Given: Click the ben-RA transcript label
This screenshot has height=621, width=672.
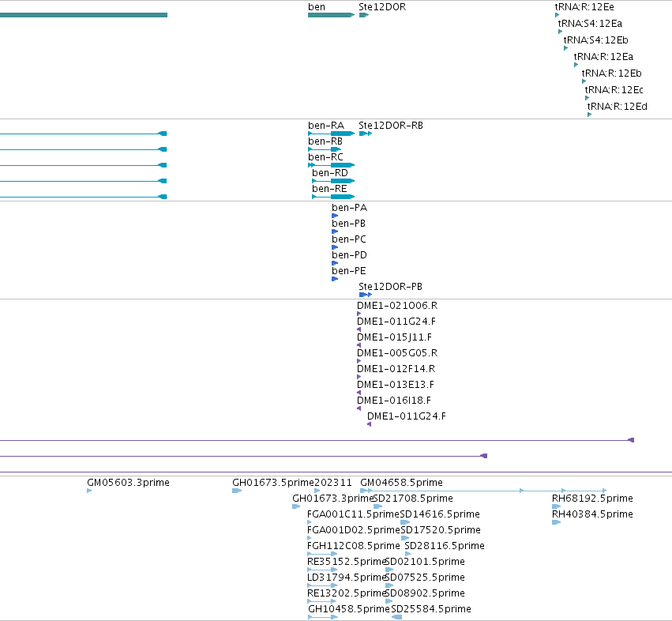Looking at the screenshot, I should pos(326,126).
